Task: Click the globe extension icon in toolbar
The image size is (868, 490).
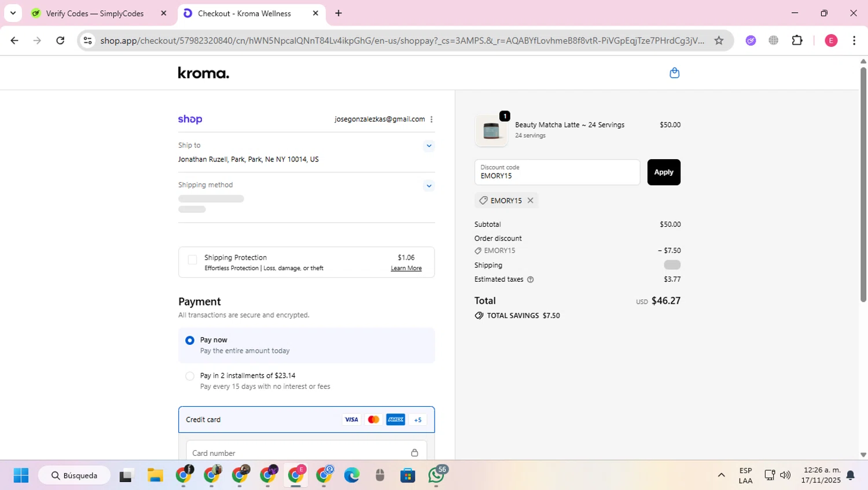Action: [774, 40]
